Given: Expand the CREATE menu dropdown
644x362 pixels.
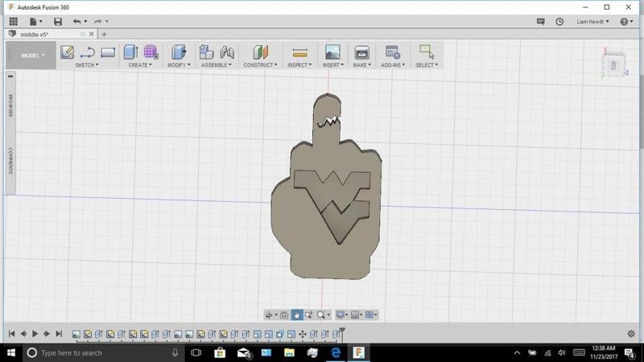Looking at the screenshot, I should tap(139, 65).
